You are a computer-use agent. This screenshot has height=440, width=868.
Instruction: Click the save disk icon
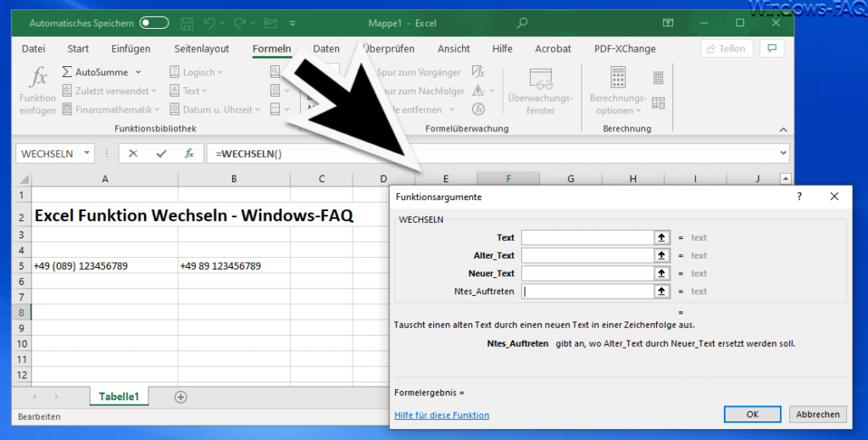[x=187, y=23]
